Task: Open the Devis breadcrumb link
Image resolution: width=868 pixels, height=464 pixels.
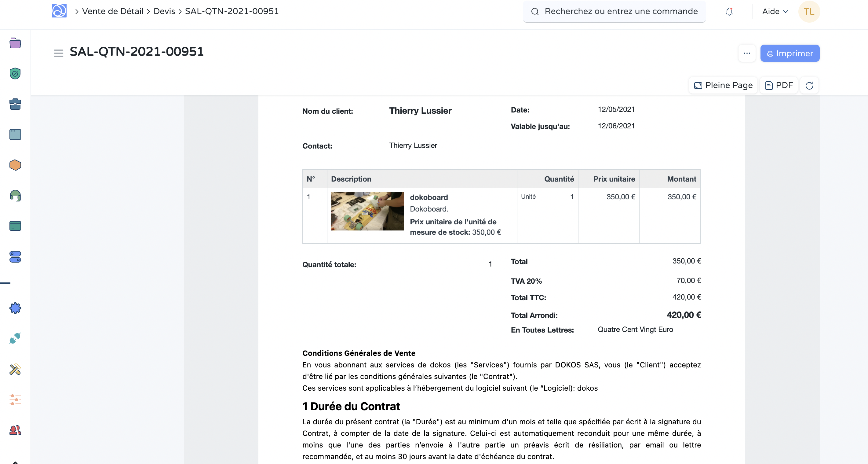Action: (164, 11)
